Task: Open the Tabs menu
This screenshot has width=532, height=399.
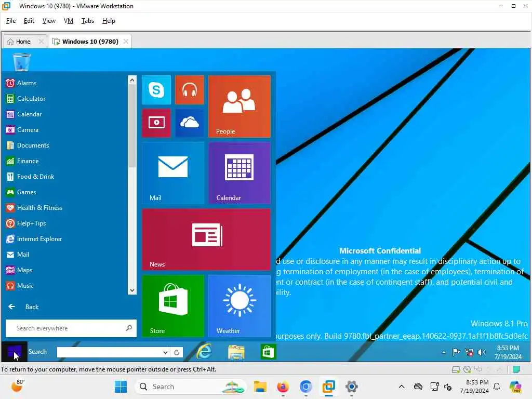Action: point(87,21)
